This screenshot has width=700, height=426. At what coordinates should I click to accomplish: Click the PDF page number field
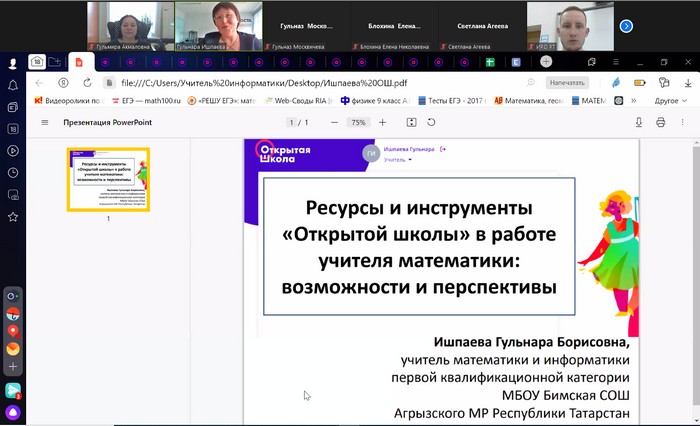coord(291,122)
